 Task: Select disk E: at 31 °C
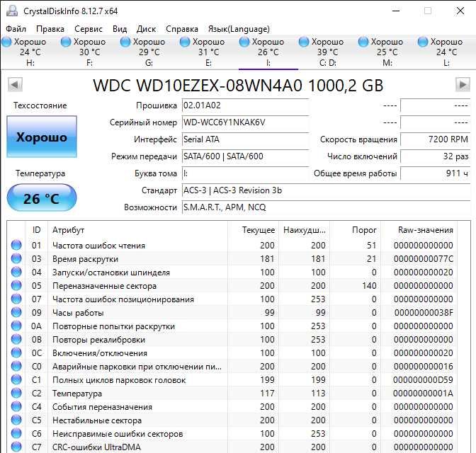[208, 52]
